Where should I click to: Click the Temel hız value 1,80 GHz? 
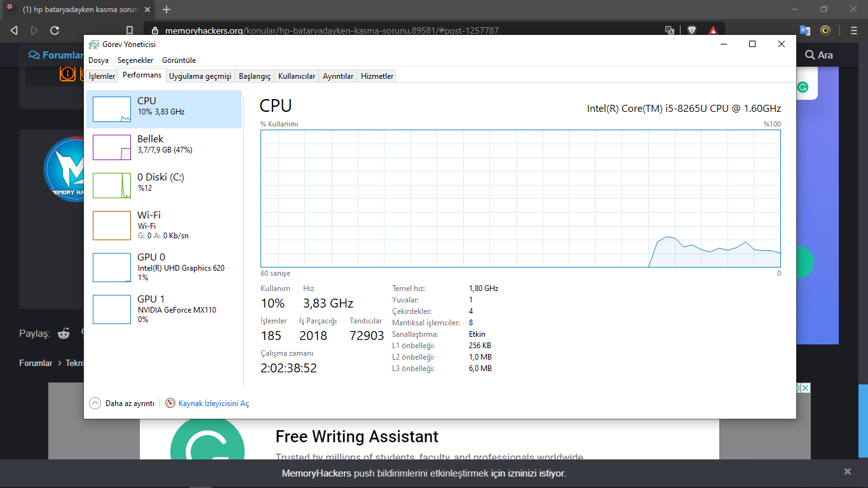[484, 288]
